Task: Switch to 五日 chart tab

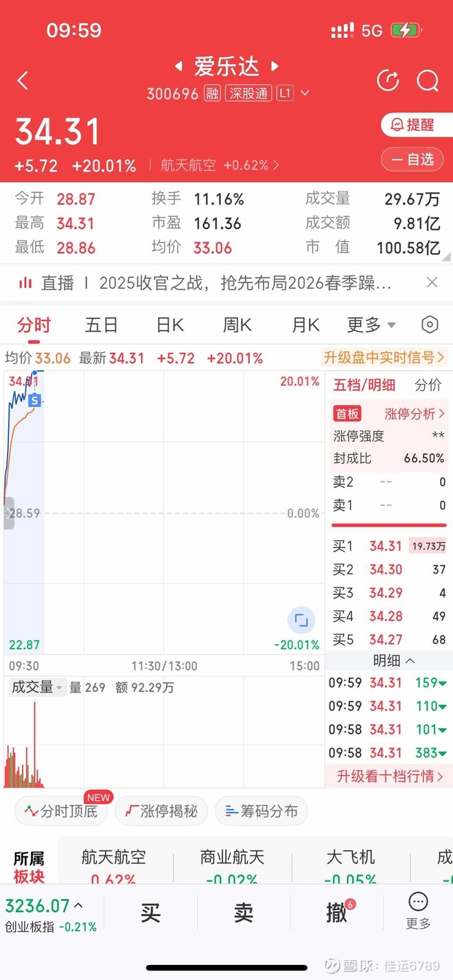Action: (102, 325)
